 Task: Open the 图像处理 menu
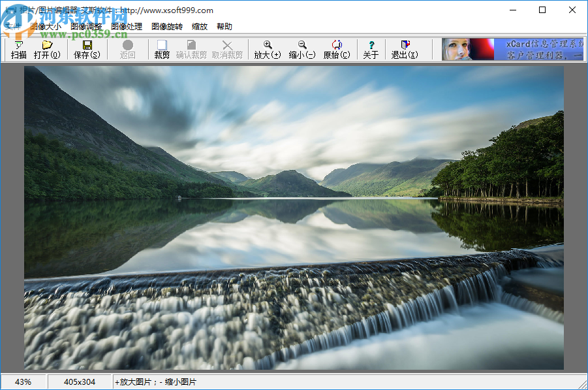click(127, 27)
